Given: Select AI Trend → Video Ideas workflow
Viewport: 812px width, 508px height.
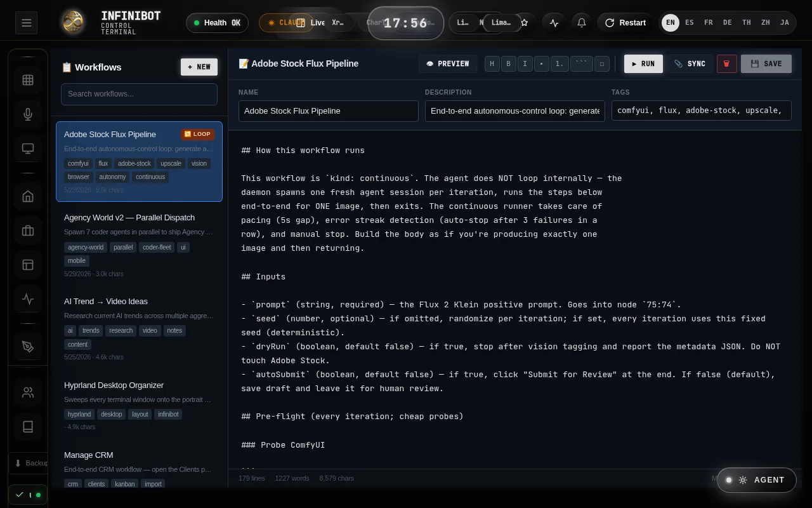Looking at the screenshot, I should 139,330.
